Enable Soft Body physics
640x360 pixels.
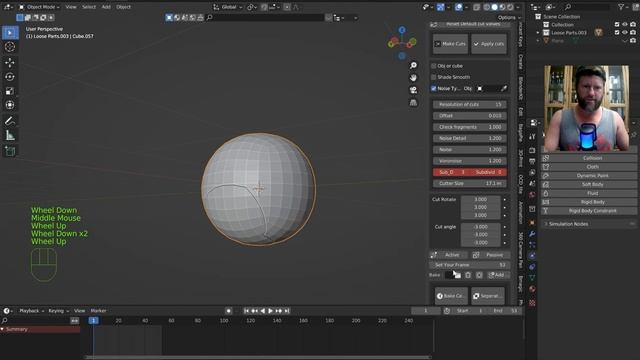tap(589, 184)
